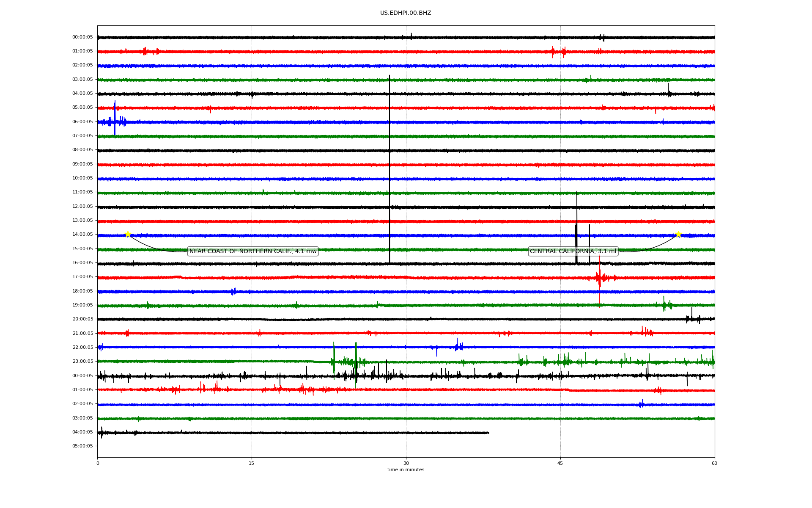Click the 'time in minutes' axis label
The image size is (812, 508).
406,470
